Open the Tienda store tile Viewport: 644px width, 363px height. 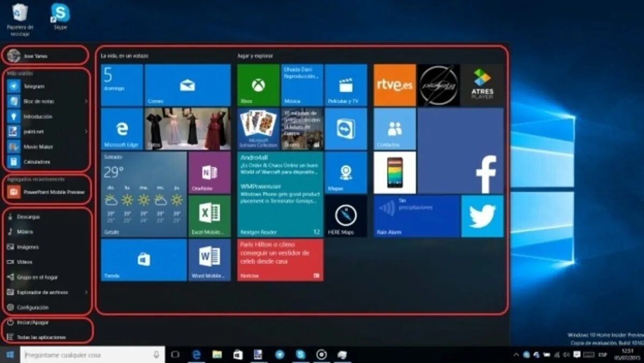click(x=144, y=260)
